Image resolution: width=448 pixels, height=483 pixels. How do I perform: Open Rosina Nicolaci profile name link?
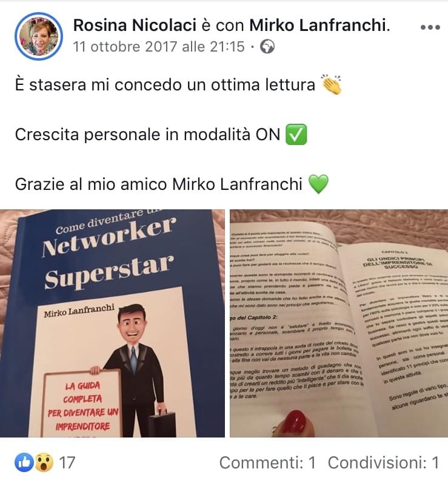coord(135,25)
